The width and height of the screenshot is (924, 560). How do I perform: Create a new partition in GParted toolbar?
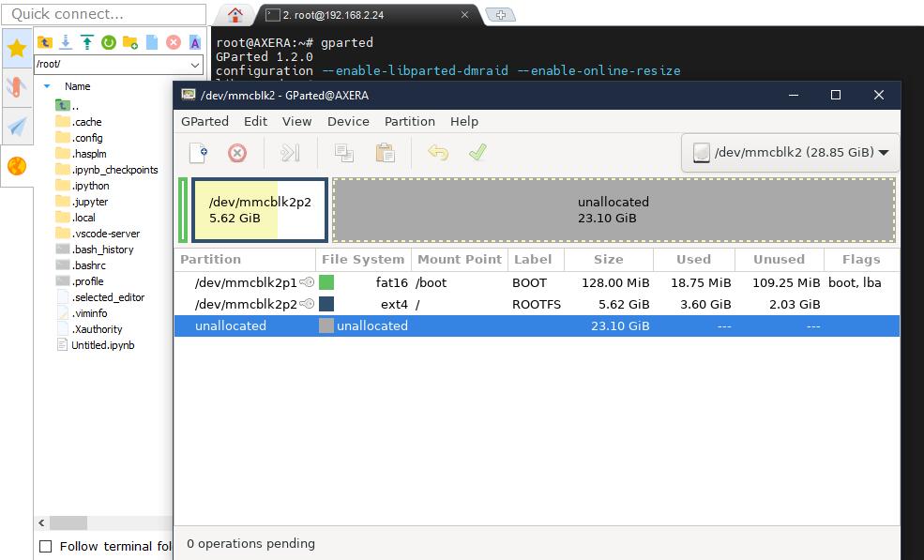click(x=199, y=153)
